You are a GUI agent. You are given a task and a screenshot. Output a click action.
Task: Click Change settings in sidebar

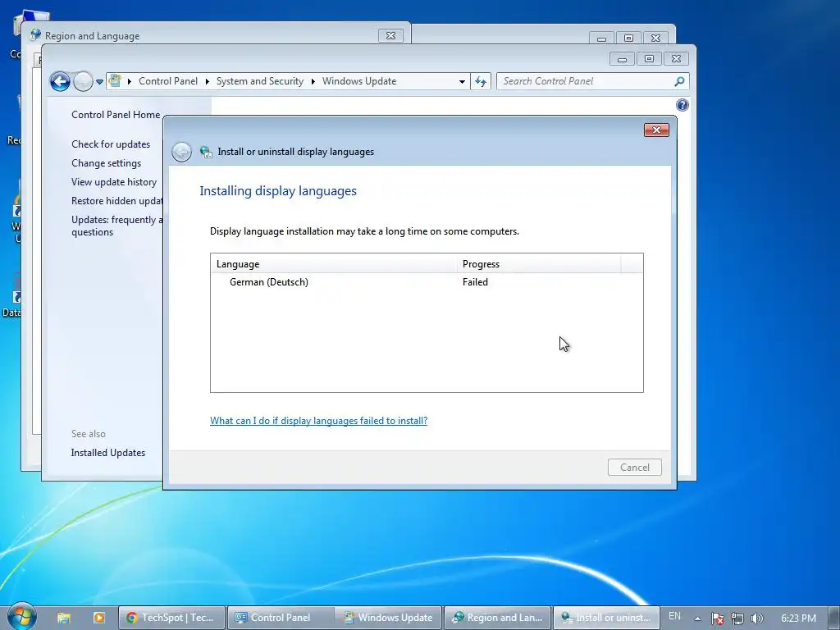106,163
